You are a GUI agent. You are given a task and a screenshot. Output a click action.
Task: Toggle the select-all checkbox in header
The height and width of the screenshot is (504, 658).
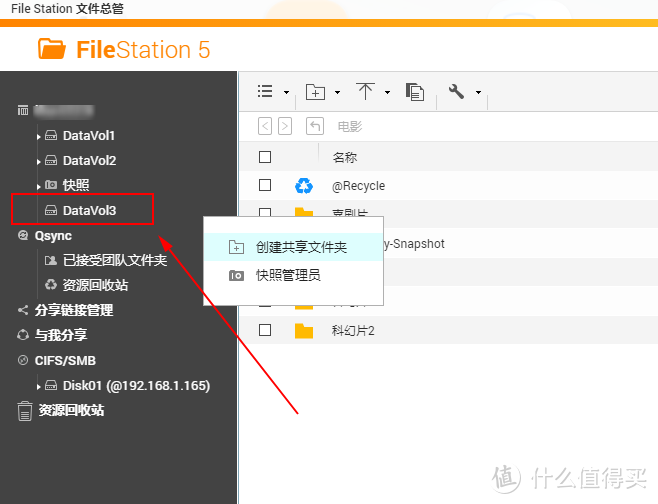(x=265, y=157)
